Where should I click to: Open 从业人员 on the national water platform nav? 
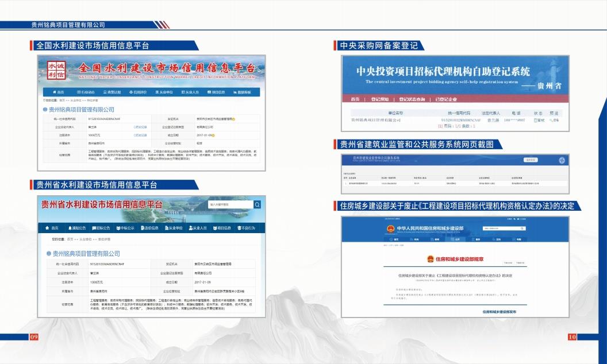tap(190, 92)
